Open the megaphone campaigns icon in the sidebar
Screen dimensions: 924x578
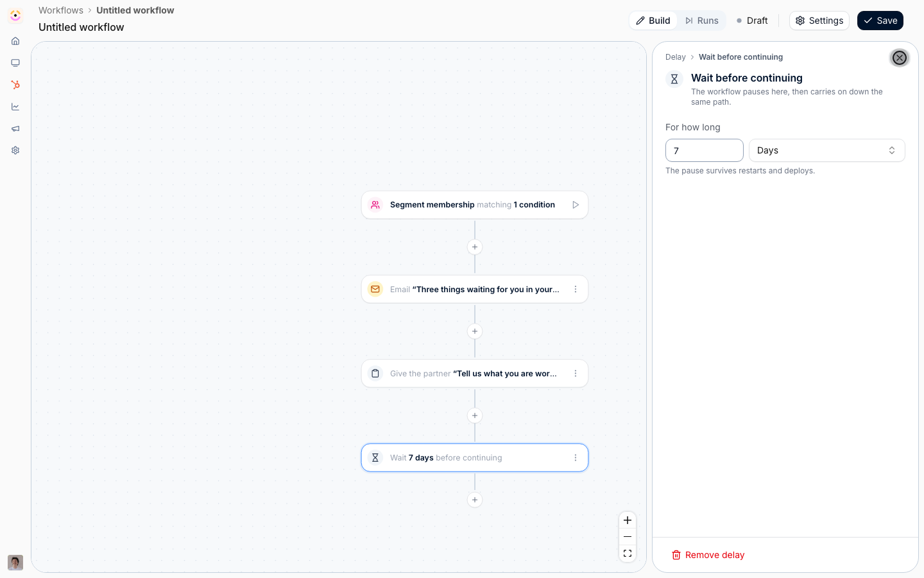coord(15,128)
